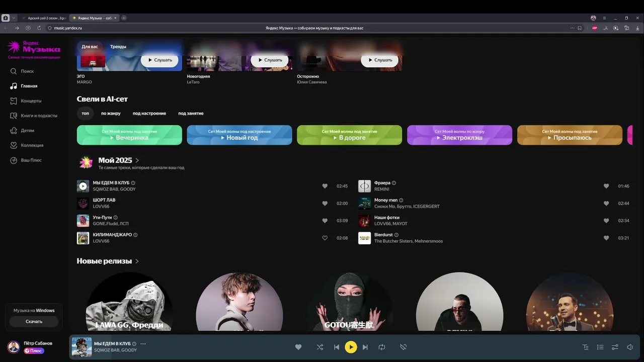Open REMINI artist link

click(382, 190)
